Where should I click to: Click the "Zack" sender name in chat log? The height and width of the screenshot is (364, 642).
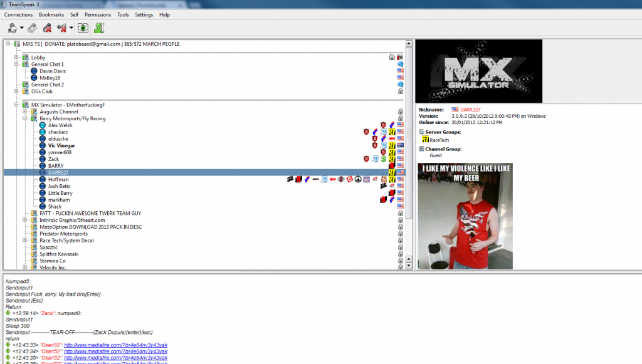point(47,313)
